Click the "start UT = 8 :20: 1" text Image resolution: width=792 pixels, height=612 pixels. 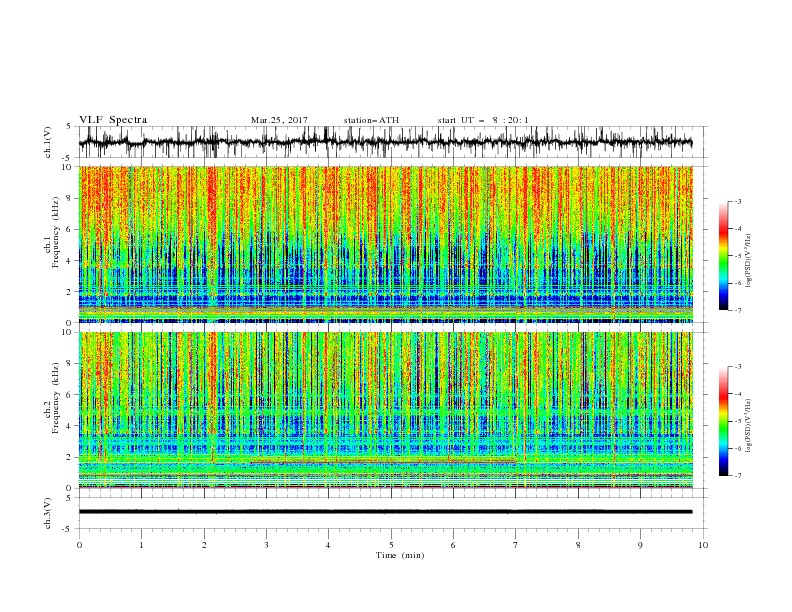[482, 120]
